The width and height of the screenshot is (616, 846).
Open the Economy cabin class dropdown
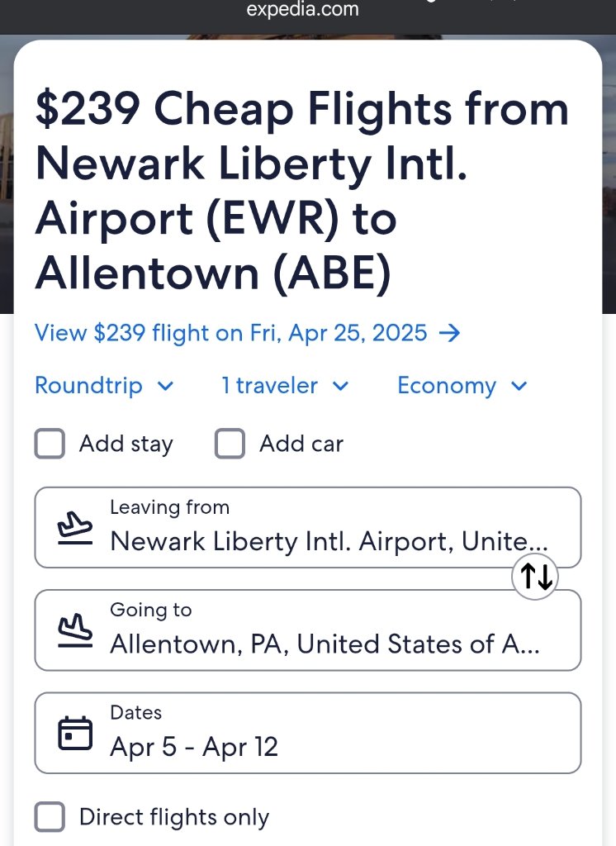click(x=462, y=386)
